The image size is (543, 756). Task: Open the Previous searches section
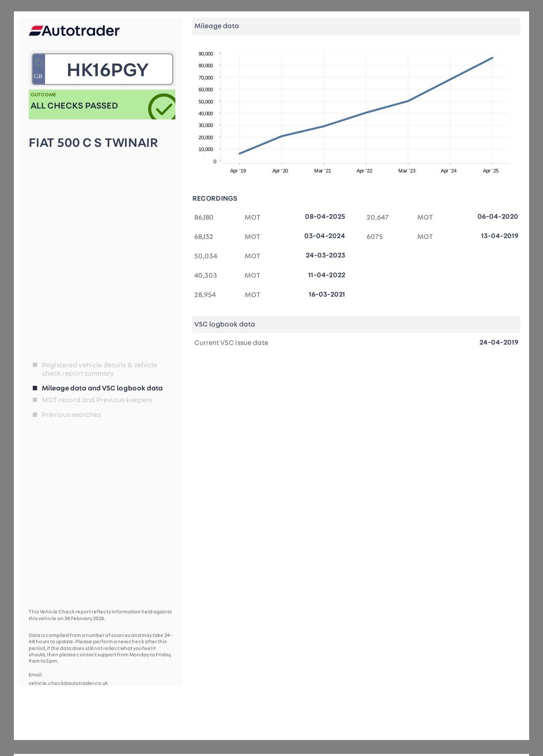tap(71, 414)
